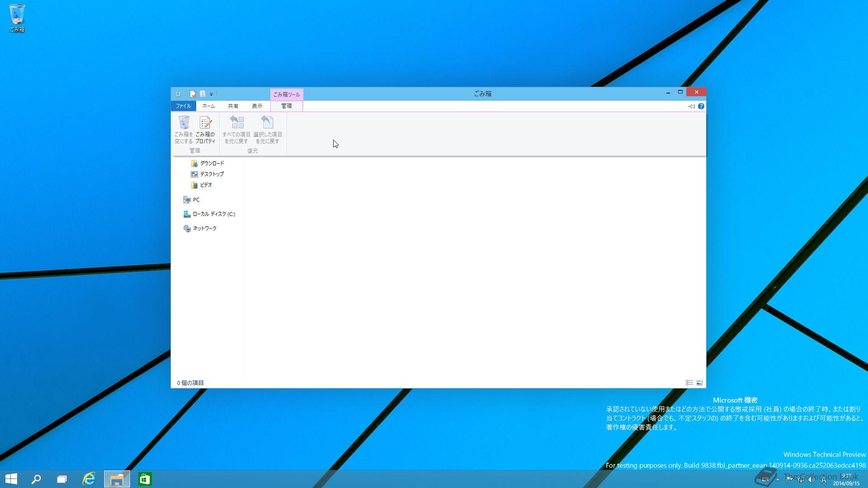Open the ファイル tab
The height and width of the screenshot is (488, 868).
[x=183, y=106]
